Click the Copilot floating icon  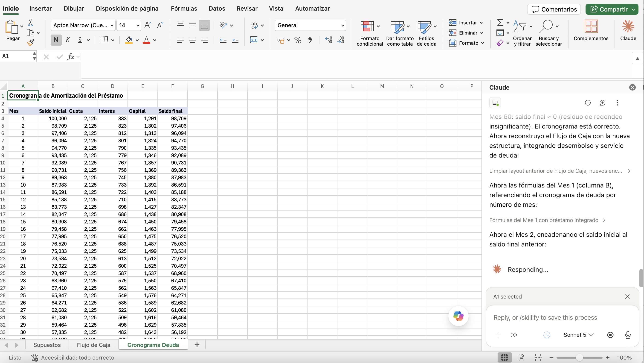click(458, 316)
